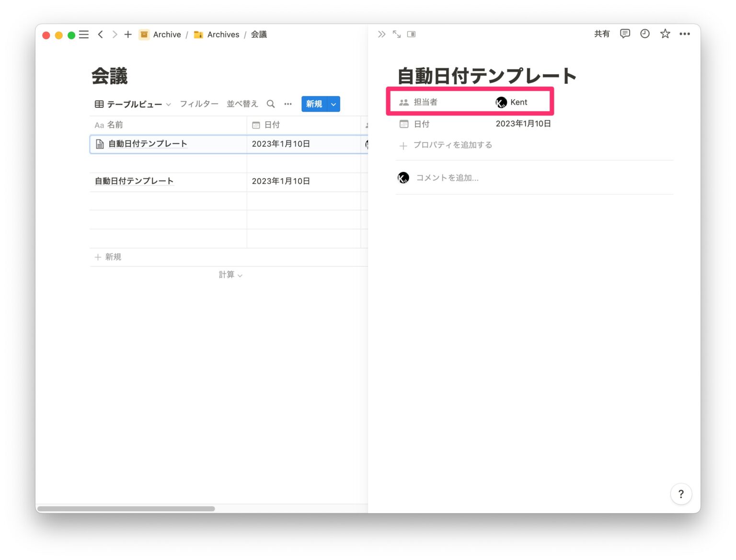Open search with the magnifier icon
Image resolution: width=736 pixels, height=560 pixels.
[271, 104]
